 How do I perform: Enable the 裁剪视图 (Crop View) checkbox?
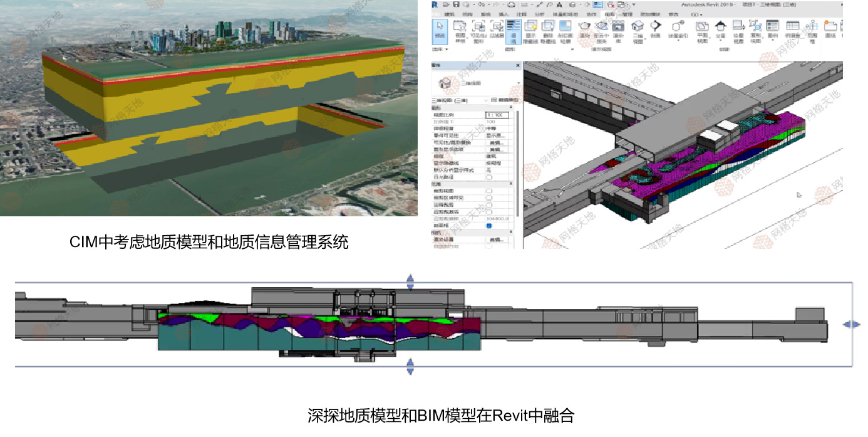(x=489, y=191)
